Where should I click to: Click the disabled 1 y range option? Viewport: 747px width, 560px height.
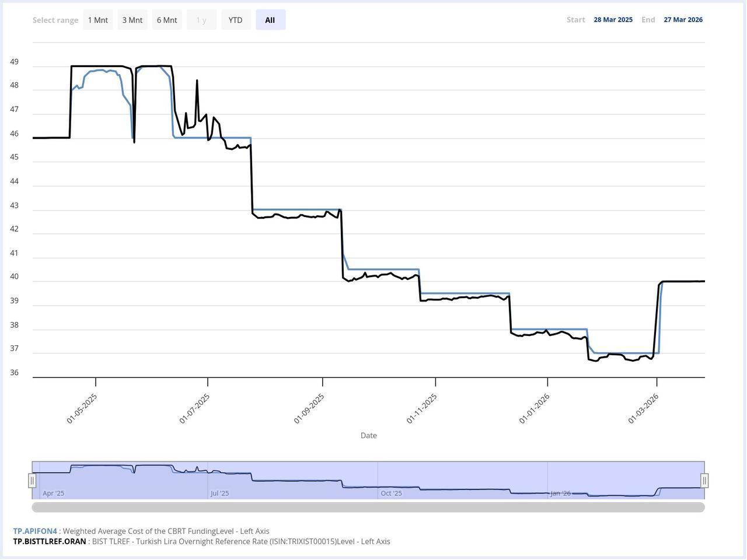pos(201,19)
